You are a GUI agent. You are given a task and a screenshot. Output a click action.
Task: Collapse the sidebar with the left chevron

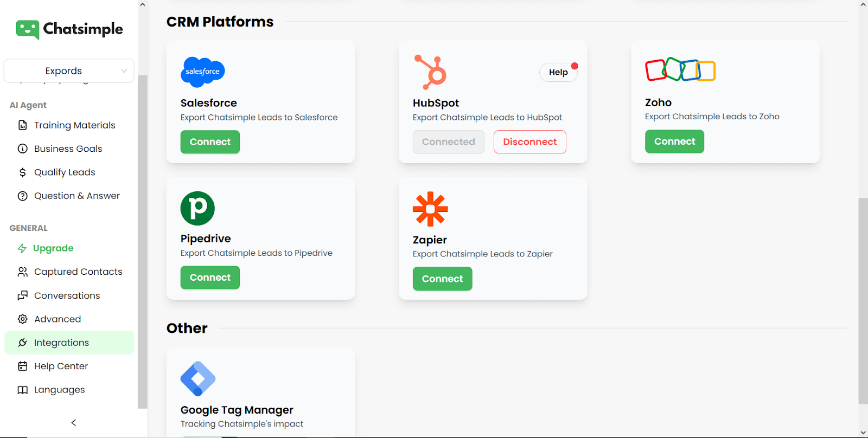(x=74, y=422)
